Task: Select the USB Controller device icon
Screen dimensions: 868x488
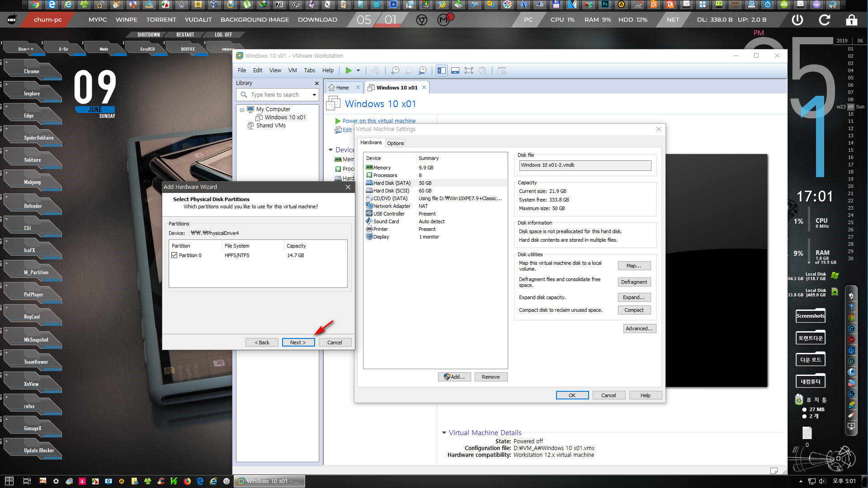Action: pyautogui.click(x=368, y=213)
